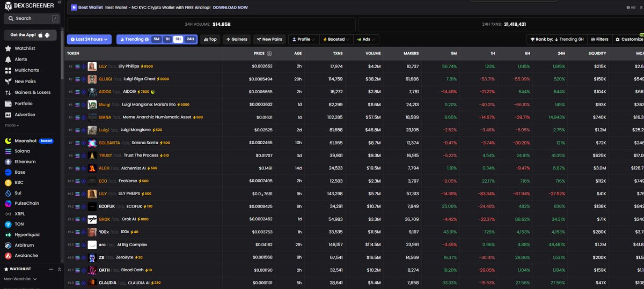Select the Hyperliquid chain icon
The image size is (644, 289).
8,234
